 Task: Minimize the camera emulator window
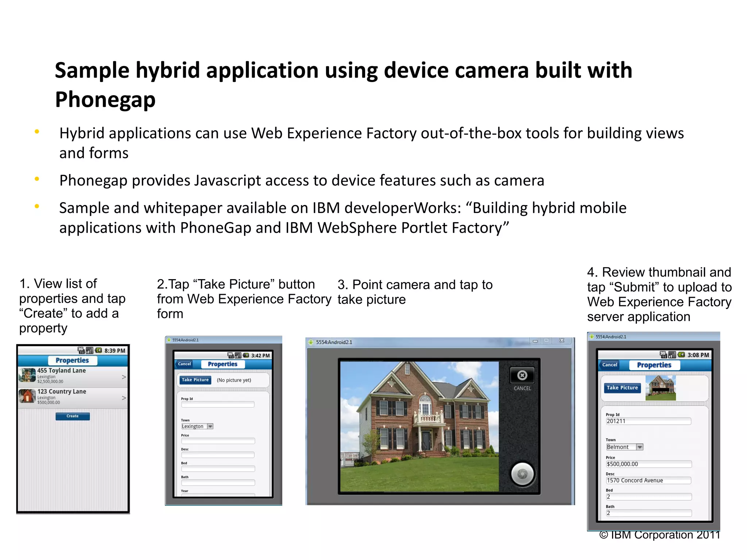click(x=535, y=341)
